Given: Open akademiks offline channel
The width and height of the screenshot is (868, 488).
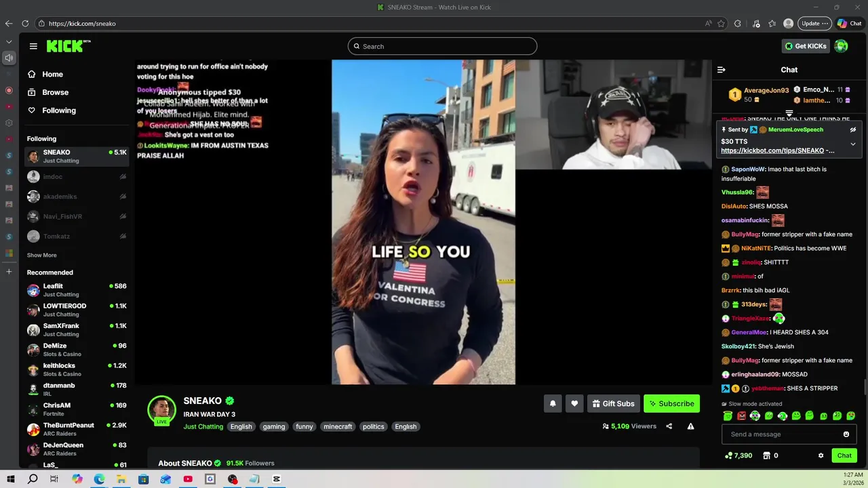Looking at the screenshot, I should click(x=76, y=197).
